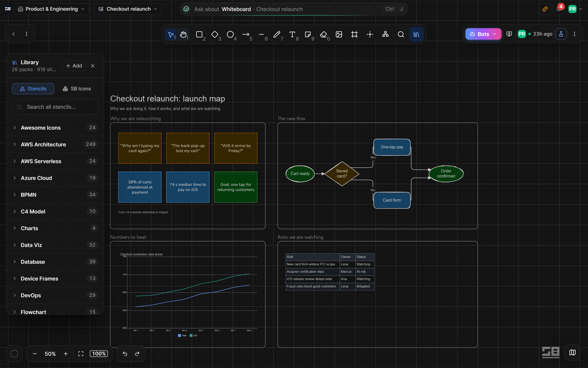588x368 pixels.
Task: Toggle the Library panel toolbar icon
Action: (x=416, y=34)
